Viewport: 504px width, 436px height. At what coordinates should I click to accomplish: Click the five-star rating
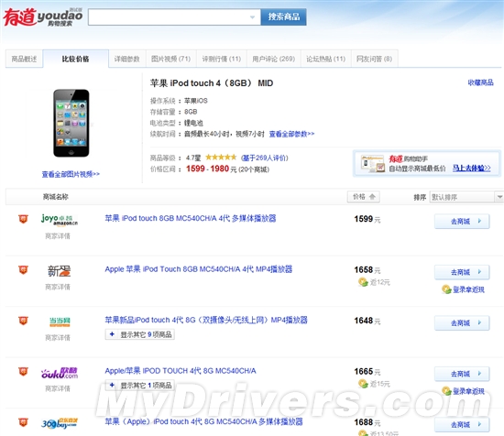pyautogui.click(x=221, y=158)
